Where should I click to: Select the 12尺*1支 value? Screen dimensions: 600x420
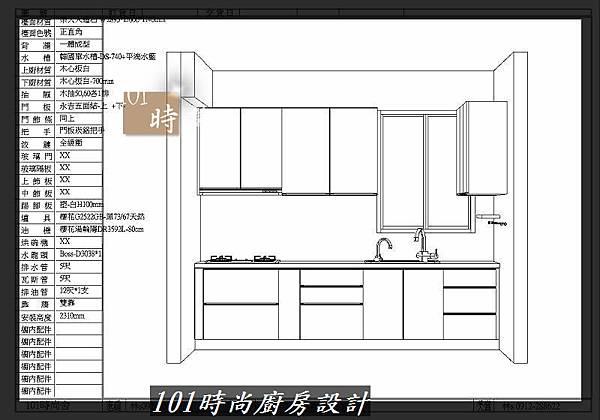pos(74,291)
